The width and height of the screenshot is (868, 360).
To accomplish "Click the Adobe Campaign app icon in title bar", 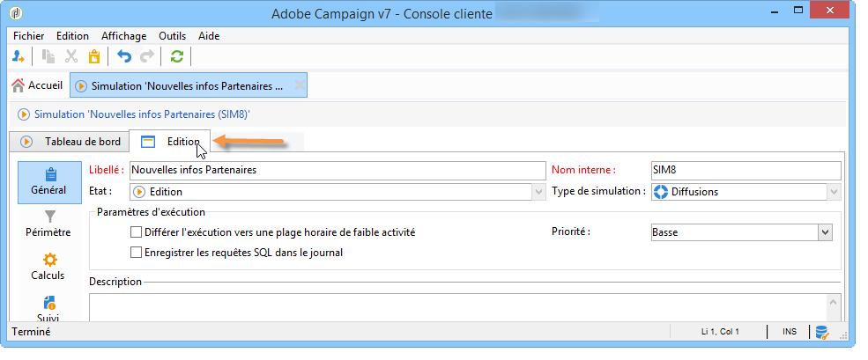I will 17,12.
